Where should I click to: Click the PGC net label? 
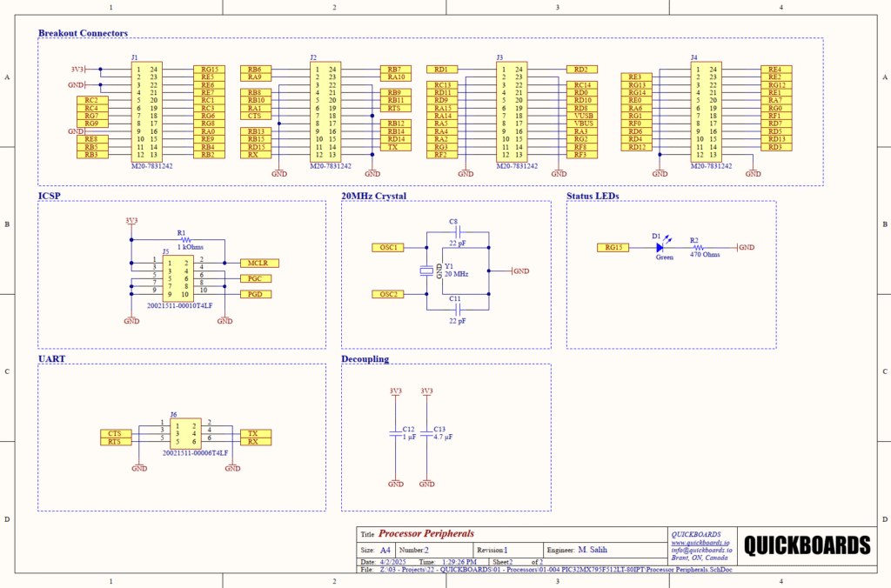(257, 278)
